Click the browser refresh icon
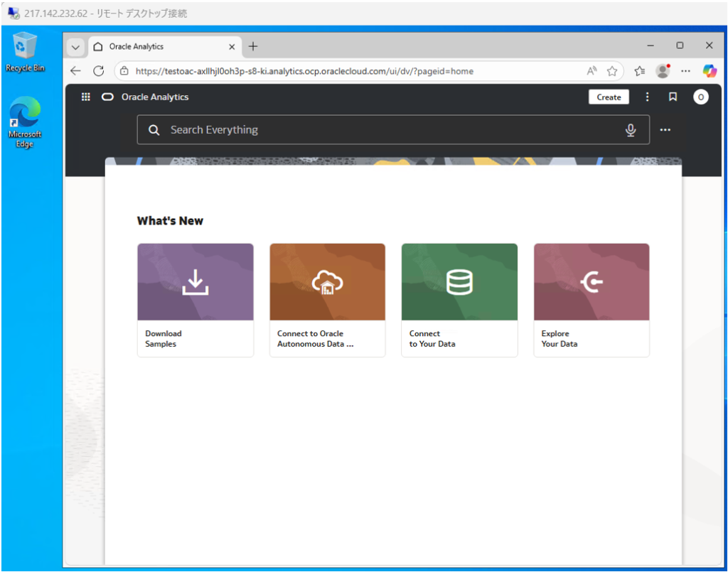Screen dimensions: 728x572 pos(99,71)
